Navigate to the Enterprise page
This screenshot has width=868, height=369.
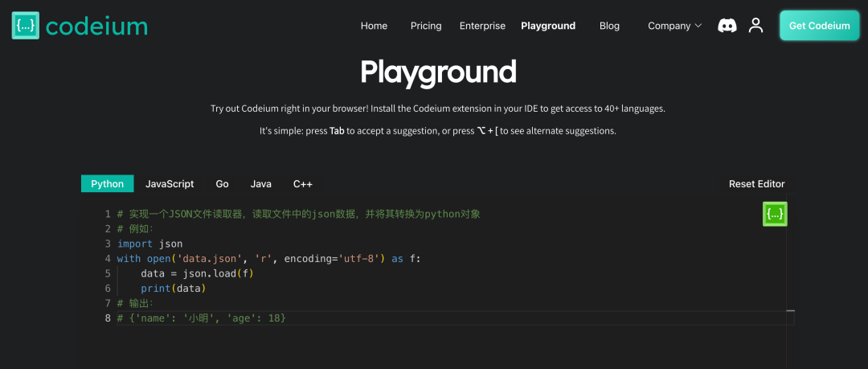tap(482, 26)
